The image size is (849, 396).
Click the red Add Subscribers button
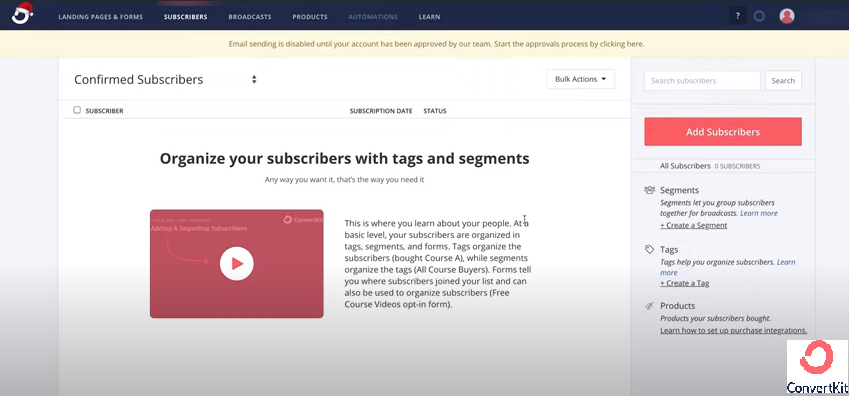723,132
